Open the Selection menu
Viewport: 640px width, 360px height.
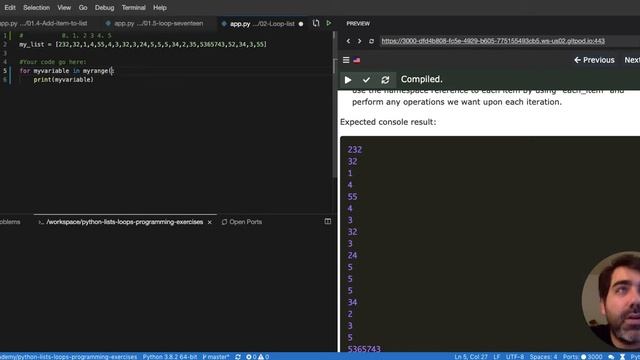click(36, 8)
